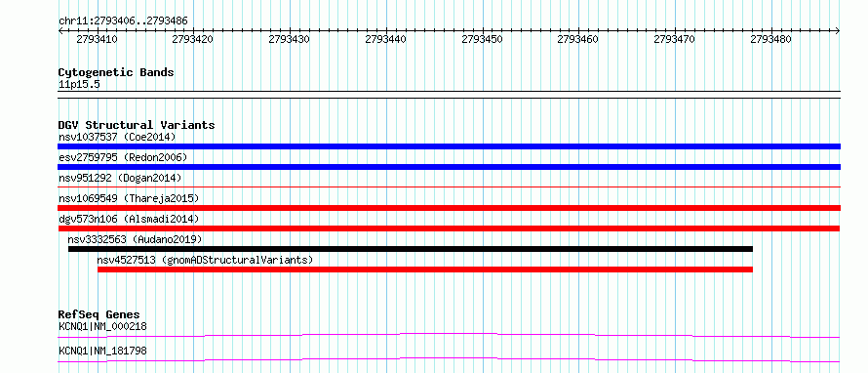Click the magenta KCNQ1|NM_000218 transcript line
The height and width of the screenshot is (373, 868).
pos(449,336)
